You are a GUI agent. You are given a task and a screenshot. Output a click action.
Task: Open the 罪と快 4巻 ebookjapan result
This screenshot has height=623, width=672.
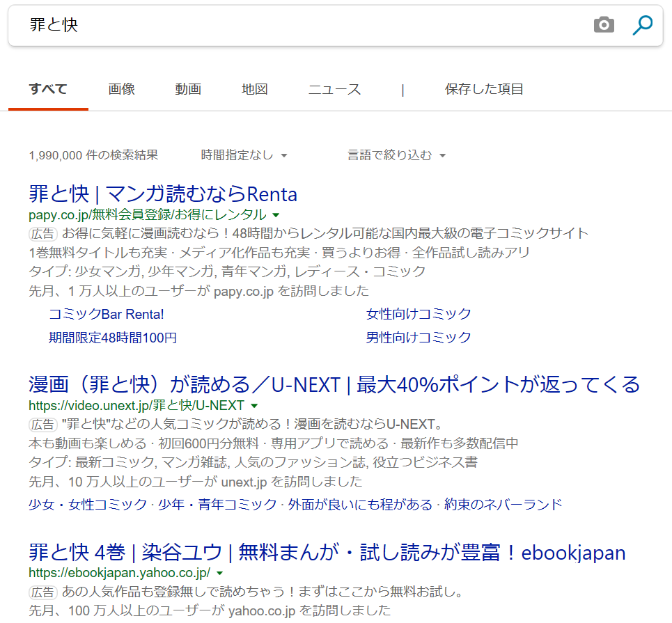pos(327,552)
